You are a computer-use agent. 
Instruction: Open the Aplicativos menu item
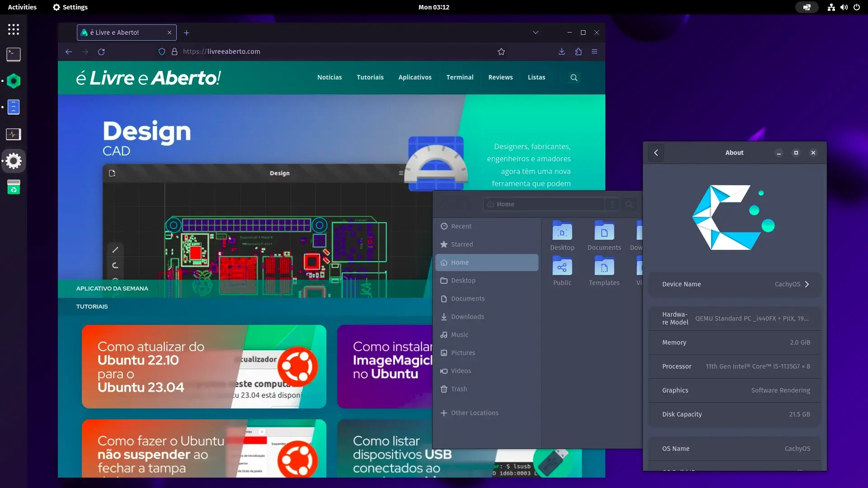click(415, 77)
